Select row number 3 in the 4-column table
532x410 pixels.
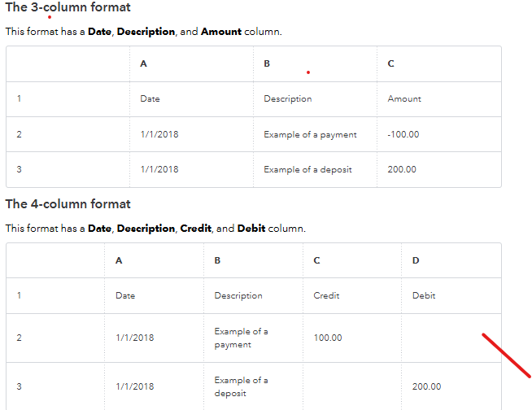pyautogui.click(x=19, y=386)
